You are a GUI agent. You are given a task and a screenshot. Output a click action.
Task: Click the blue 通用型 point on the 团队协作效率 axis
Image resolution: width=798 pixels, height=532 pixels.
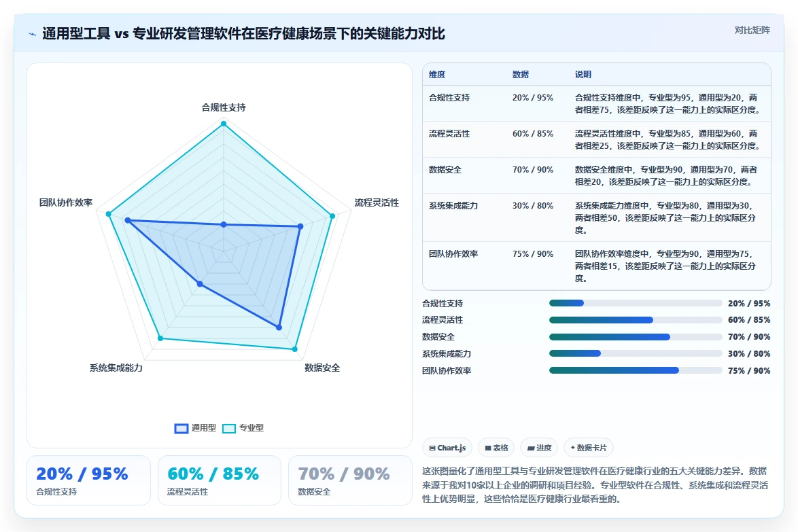128,220
